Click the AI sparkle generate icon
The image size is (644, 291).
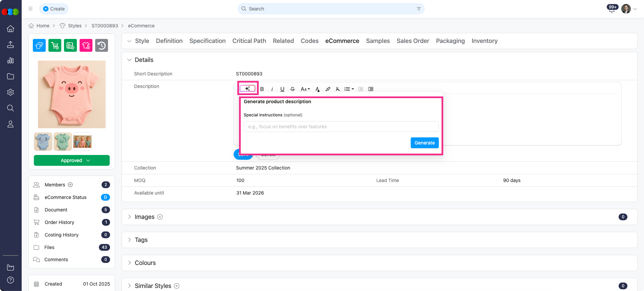click(x=248, y=89)
